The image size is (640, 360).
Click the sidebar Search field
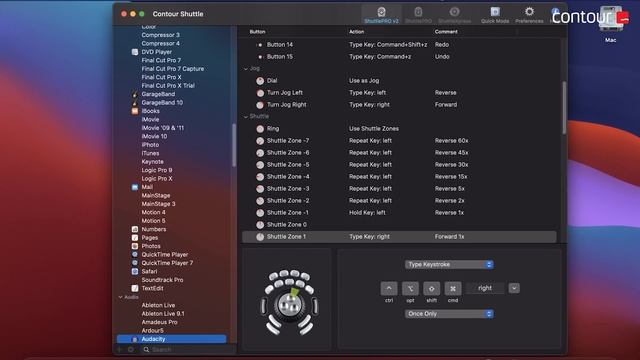[x=188, y=350]
